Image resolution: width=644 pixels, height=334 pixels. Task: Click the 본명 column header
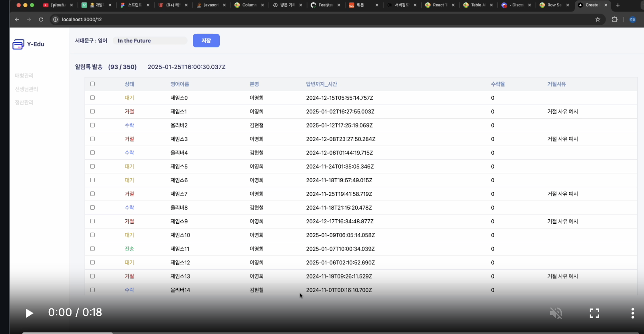254,84
